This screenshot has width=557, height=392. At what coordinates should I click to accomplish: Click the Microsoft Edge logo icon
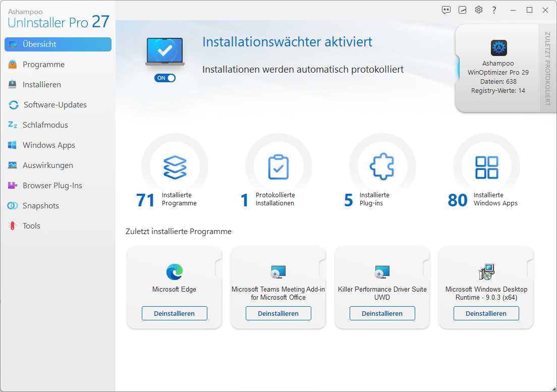click(x=175, y=272)
